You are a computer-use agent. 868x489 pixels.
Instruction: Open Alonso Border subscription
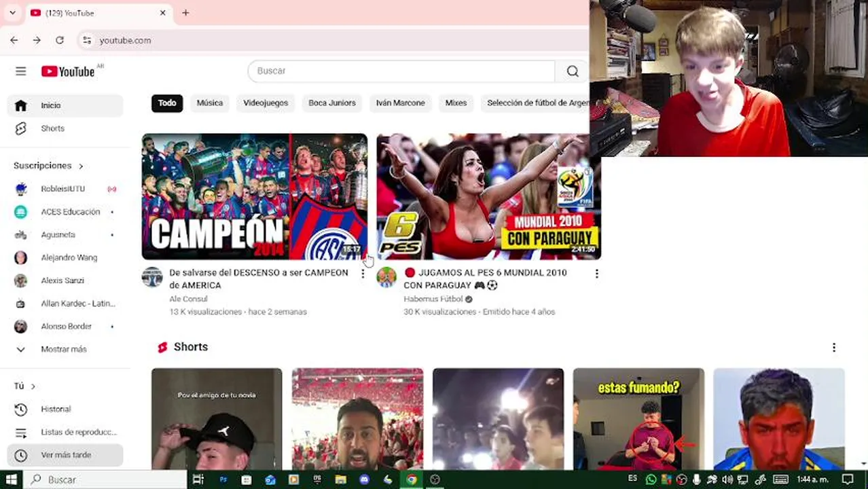pyautogui.click(x=65, y=327)
